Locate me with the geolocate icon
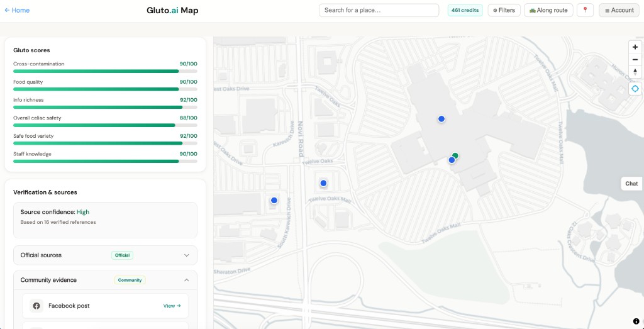This screenshot has height=329, width=644. click(635, 89)
